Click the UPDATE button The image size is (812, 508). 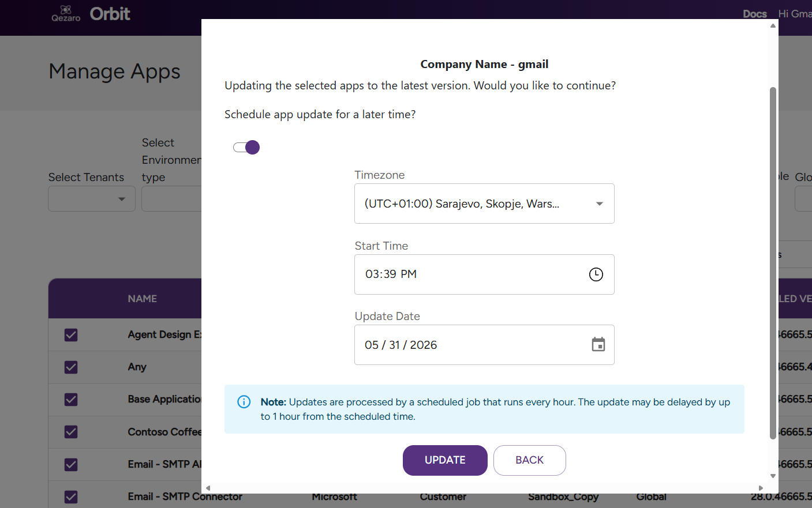(x=445, y=460)
